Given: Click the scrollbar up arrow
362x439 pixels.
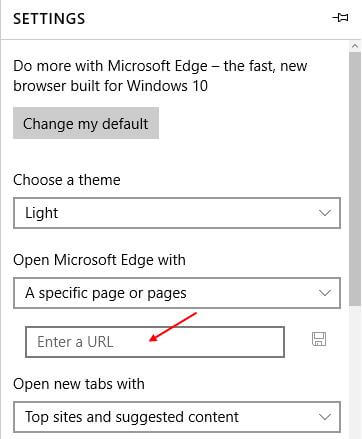Looking at the screenshot, I should click(355, 46).
